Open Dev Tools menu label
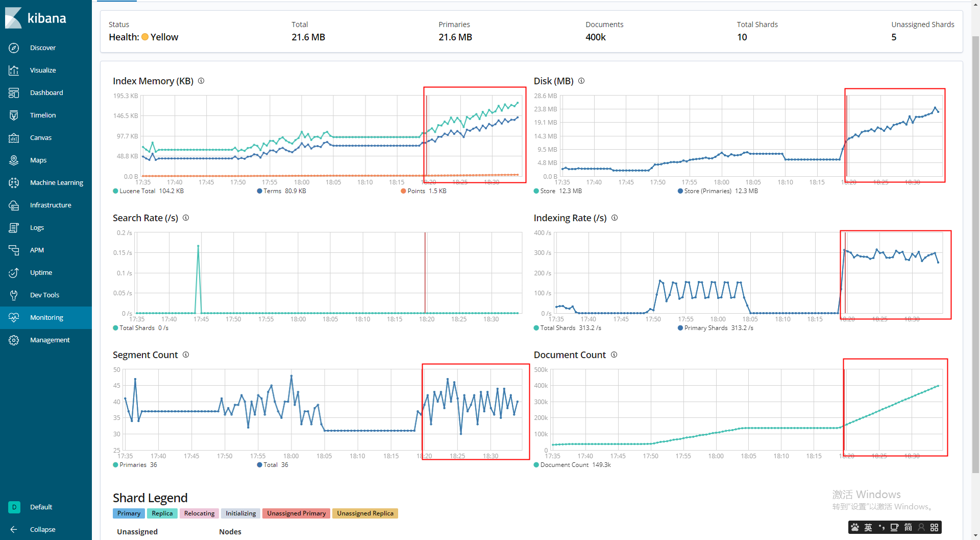 pos(44,295)
